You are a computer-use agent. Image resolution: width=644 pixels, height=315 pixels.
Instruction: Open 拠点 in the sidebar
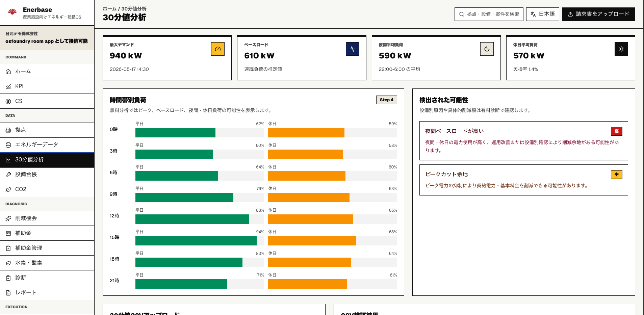47,130
